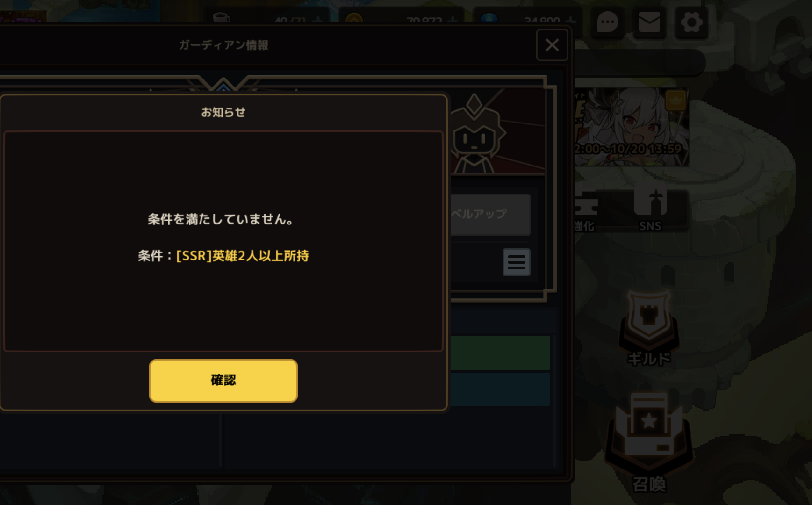Click the yellow SSR hero condition text
812x505 pixels.
point(242,256)
